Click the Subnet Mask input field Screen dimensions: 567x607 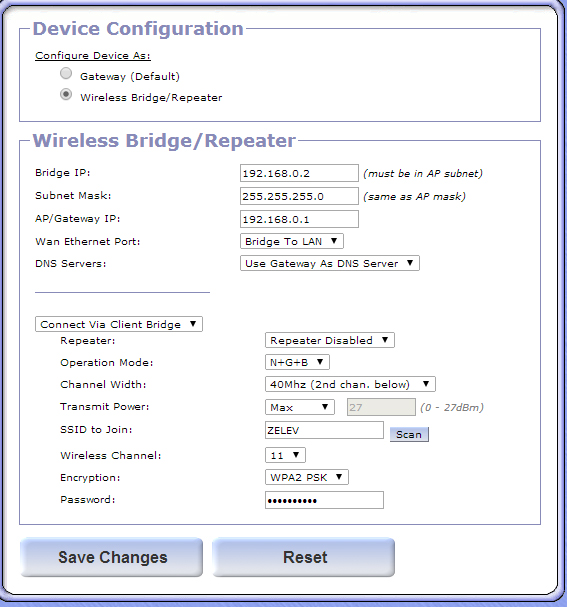click(299, 196)
